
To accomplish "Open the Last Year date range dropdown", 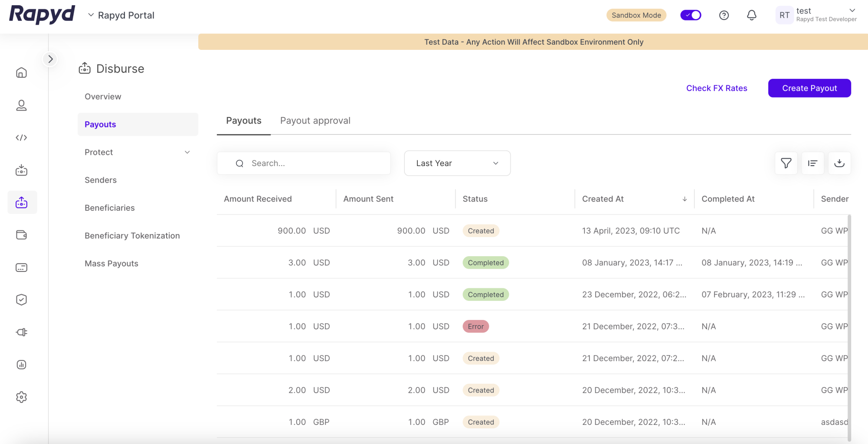I will pyautogui.click(x=457, y=163).
